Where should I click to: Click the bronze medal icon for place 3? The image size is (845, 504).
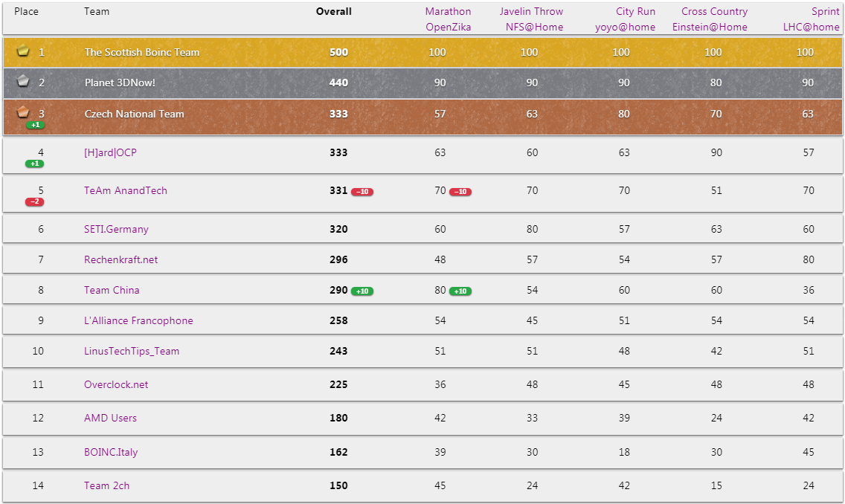point(22,112)
